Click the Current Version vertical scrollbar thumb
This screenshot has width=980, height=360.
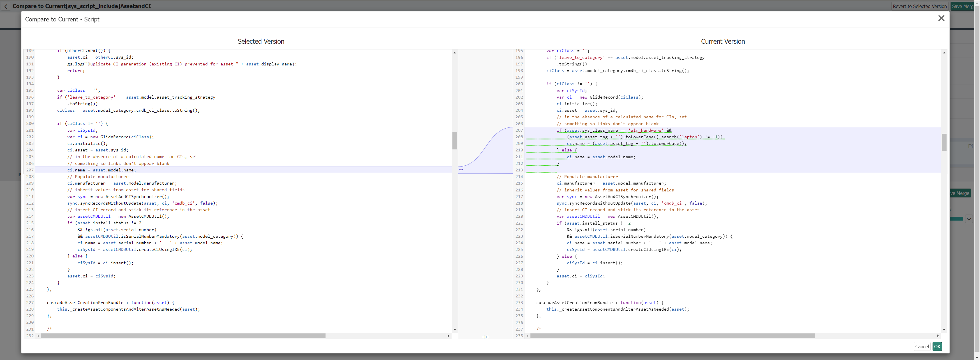tap(944, 143)
